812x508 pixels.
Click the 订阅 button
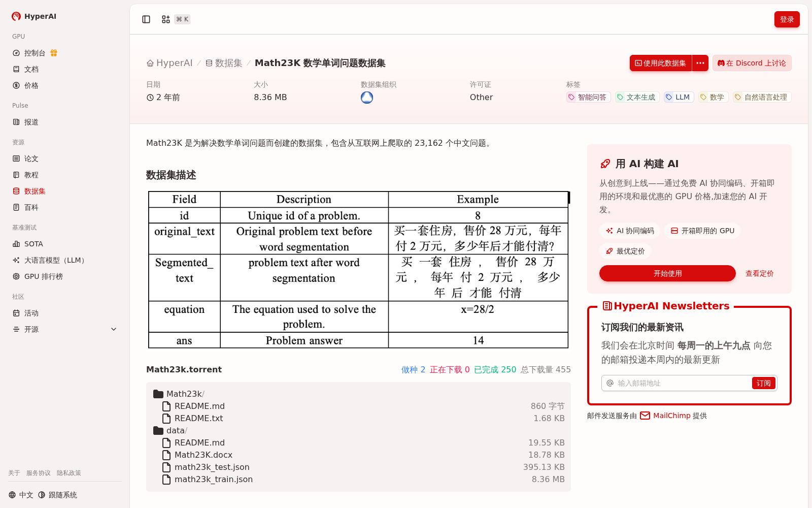763,383
